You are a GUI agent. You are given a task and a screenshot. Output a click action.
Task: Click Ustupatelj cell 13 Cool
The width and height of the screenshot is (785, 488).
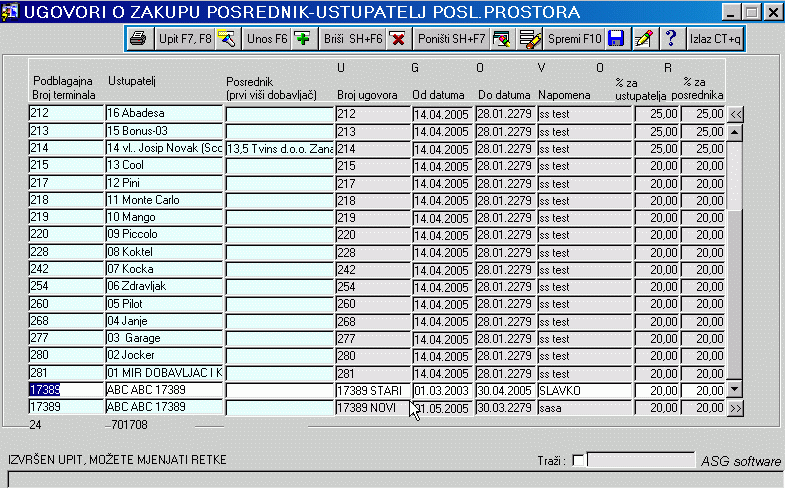[164, 165]
